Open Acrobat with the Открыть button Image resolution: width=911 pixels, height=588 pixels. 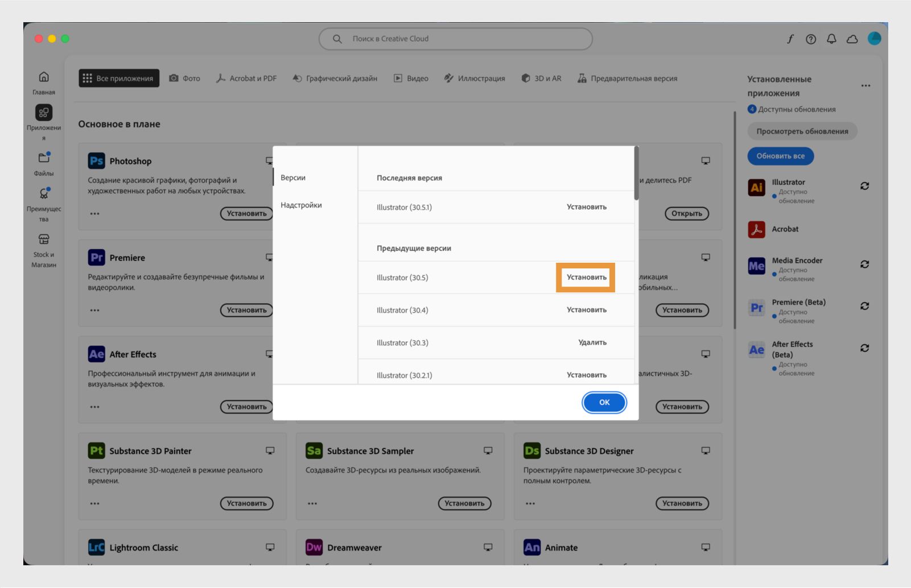687,214
